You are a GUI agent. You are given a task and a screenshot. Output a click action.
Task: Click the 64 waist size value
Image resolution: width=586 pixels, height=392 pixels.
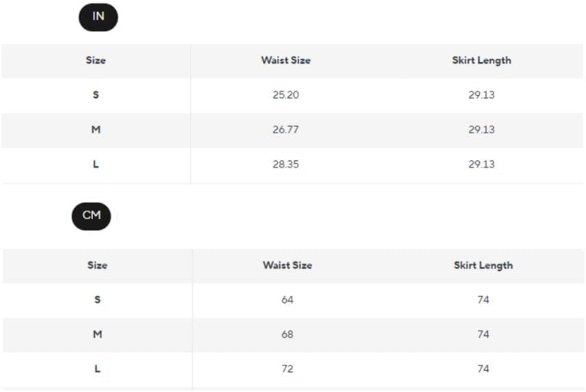(x=287, y=300)
